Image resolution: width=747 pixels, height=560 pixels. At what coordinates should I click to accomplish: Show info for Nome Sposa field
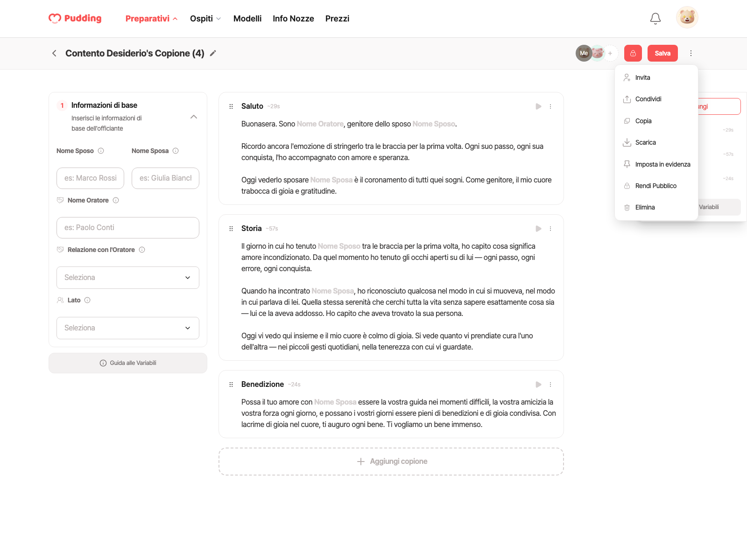point(176,151)
